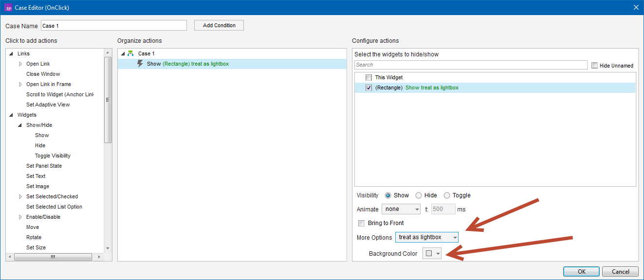Collapse the Links section in actions list
Viewport: 644px width, 280px height.
[x=11, y=53]
